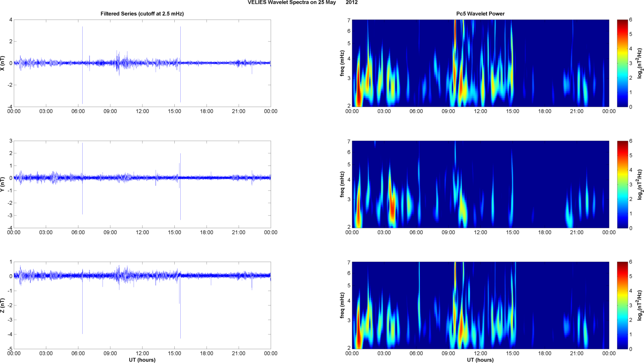This screenshot has height=363, width=644.
Task: Click the 7 mHz tick of the top wavelet panel
Action: pyautogui.click(x=349, y=20)
